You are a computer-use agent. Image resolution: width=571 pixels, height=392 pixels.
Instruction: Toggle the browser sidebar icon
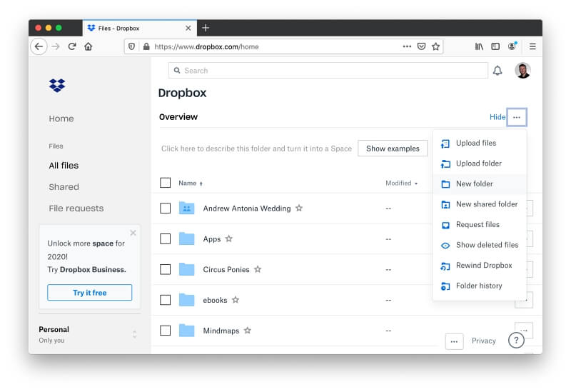(x=495, y=46)
